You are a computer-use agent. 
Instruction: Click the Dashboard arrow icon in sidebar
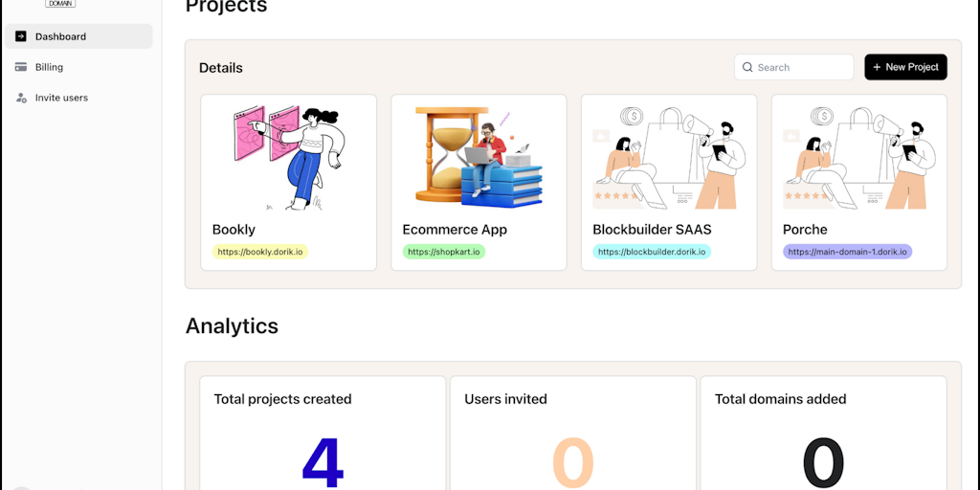pos(21,36)
